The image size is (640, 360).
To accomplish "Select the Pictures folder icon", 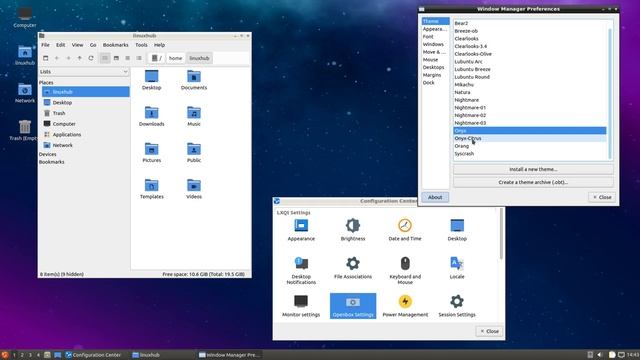I will (151, 153).
